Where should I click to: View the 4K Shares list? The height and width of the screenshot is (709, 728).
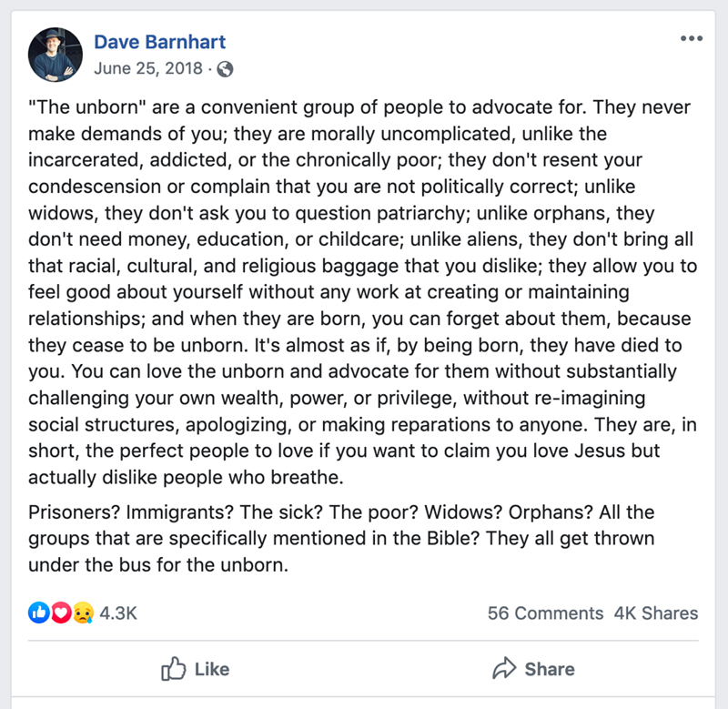[x=655, y=613]
